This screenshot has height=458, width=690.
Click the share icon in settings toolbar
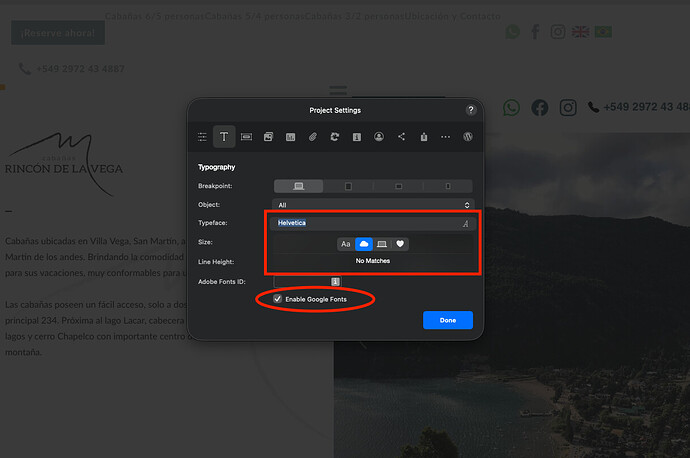pyautogui.click(x=401, y=137)
